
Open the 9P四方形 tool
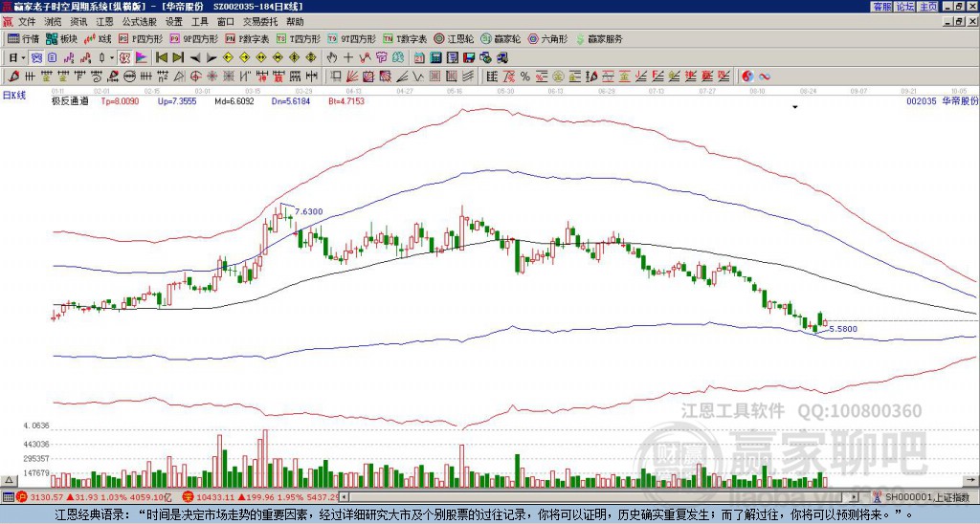(193, 38)
